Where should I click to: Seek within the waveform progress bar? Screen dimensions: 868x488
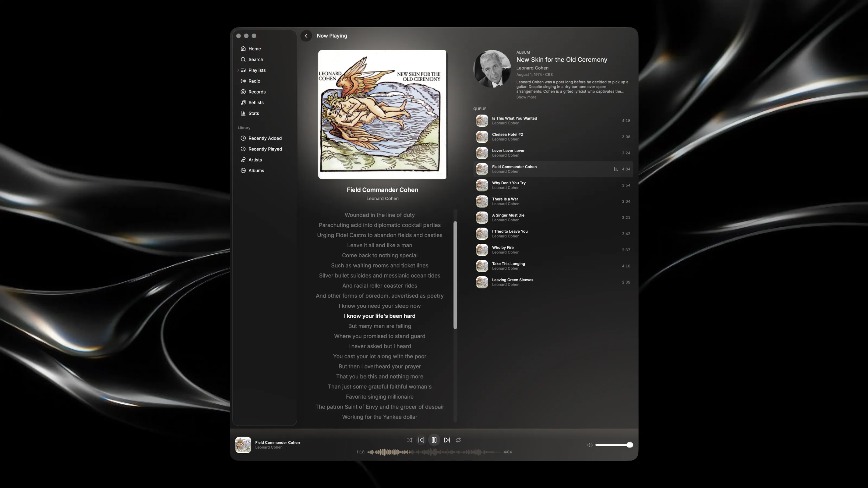434,452
